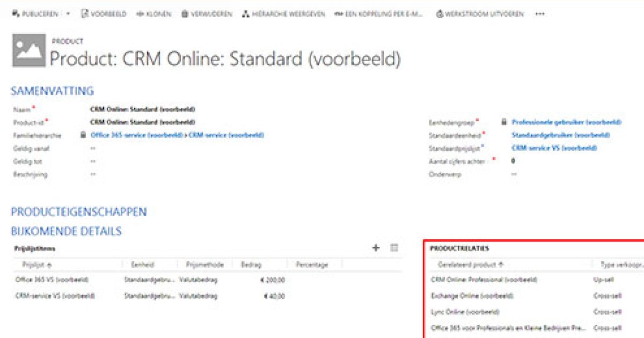The image size is (644, 338).
Task: Click the product image placeholder thumbnail
Action: pyautogui.click(x=29, y=50)
